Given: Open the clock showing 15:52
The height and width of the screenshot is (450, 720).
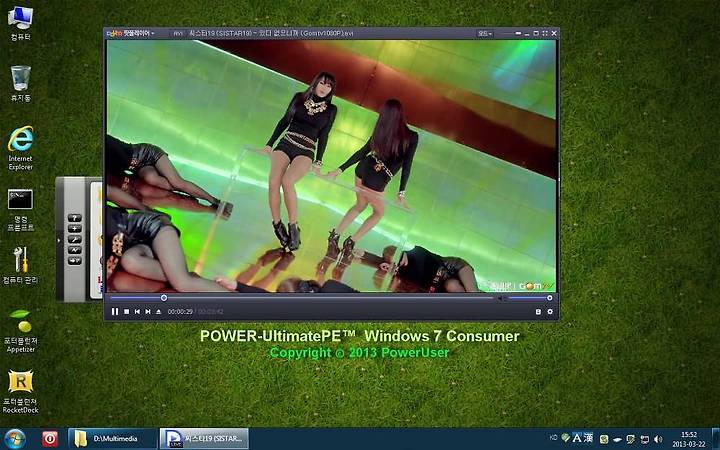Looking at the screenshot, I should pyautogui.click(x=688, y=439).
